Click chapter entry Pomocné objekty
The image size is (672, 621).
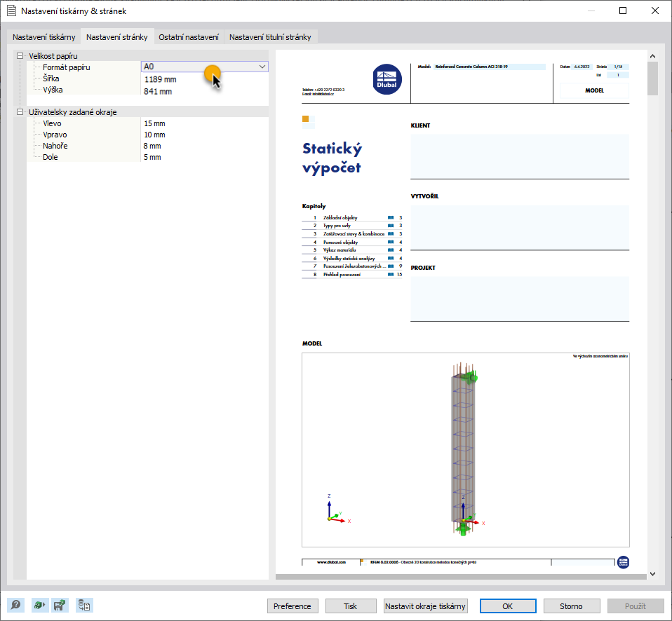tap(340, 242)
